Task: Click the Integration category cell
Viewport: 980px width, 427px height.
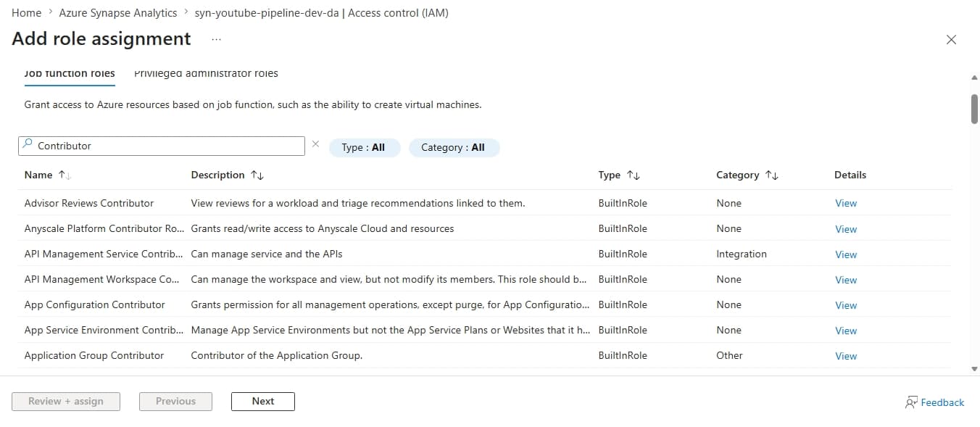Action: [741, 254]
